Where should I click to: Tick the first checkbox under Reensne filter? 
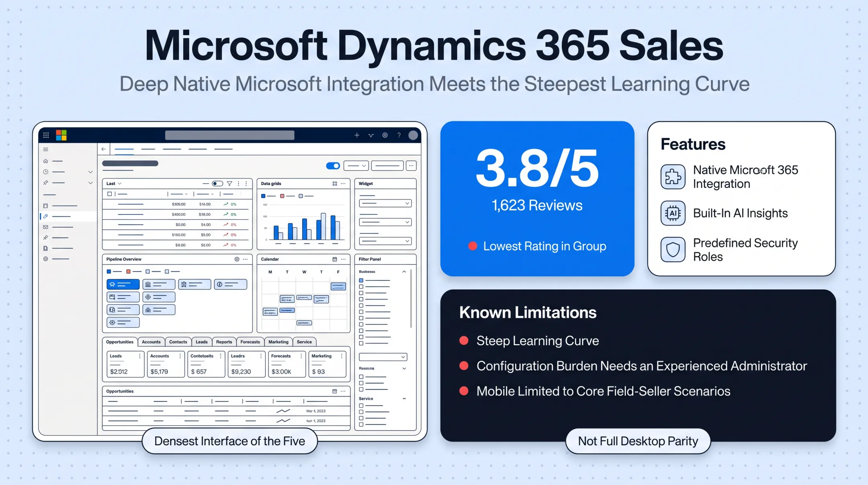[361, 377]
